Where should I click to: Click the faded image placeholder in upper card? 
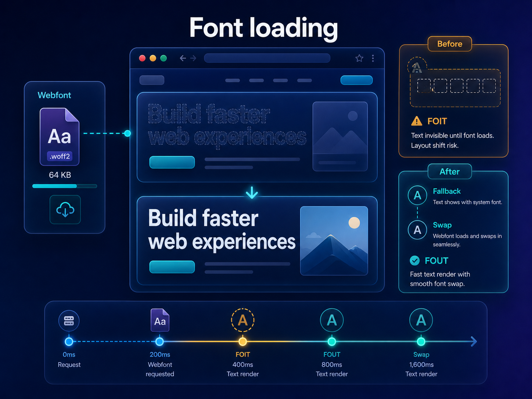340,136
